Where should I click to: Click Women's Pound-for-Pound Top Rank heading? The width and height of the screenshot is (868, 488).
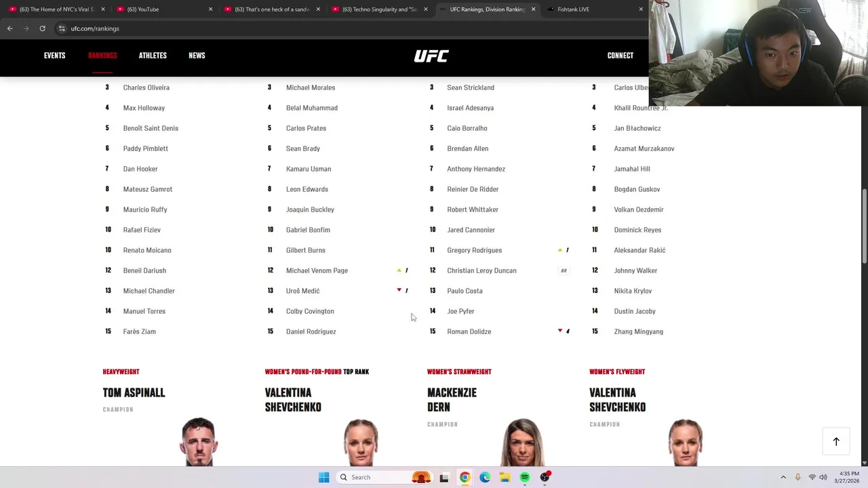(x=317, y=371)
